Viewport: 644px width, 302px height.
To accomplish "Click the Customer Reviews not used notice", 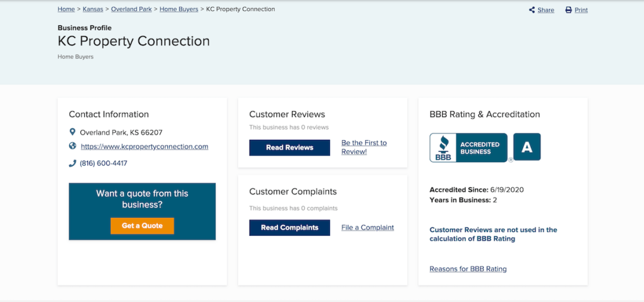I will pyautogui.click(x=493, y=234).
